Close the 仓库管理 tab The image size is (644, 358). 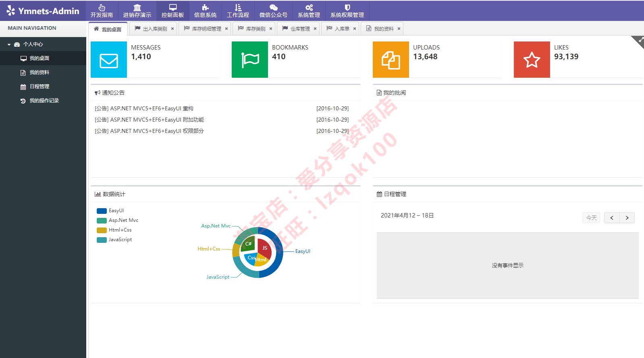(x=315, y=29)
